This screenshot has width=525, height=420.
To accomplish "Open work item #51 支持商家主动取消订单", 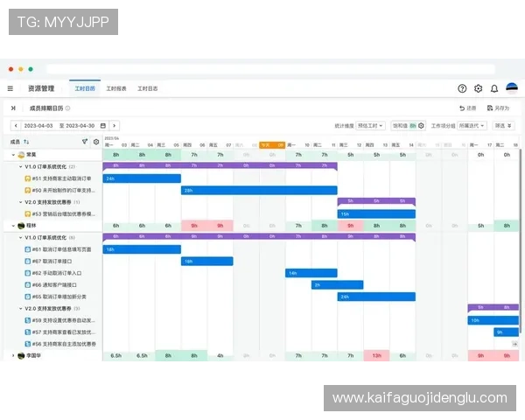I will [61, 178].
